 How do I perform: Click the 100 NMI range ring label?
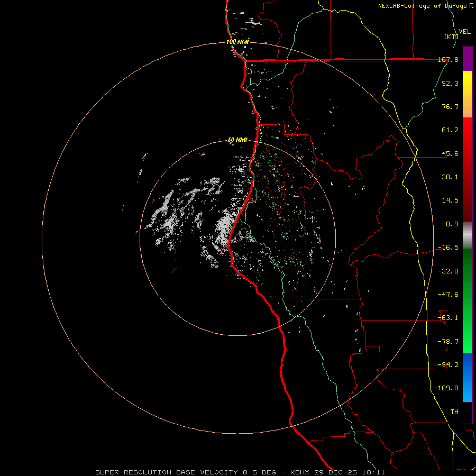pos(237,42)
